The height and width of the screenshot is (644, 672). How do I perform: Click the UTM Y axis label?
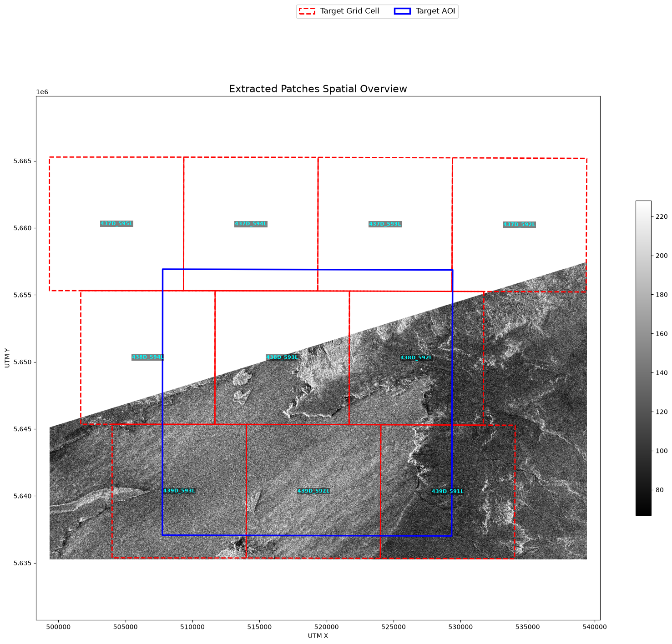click(x=7, y=358)
